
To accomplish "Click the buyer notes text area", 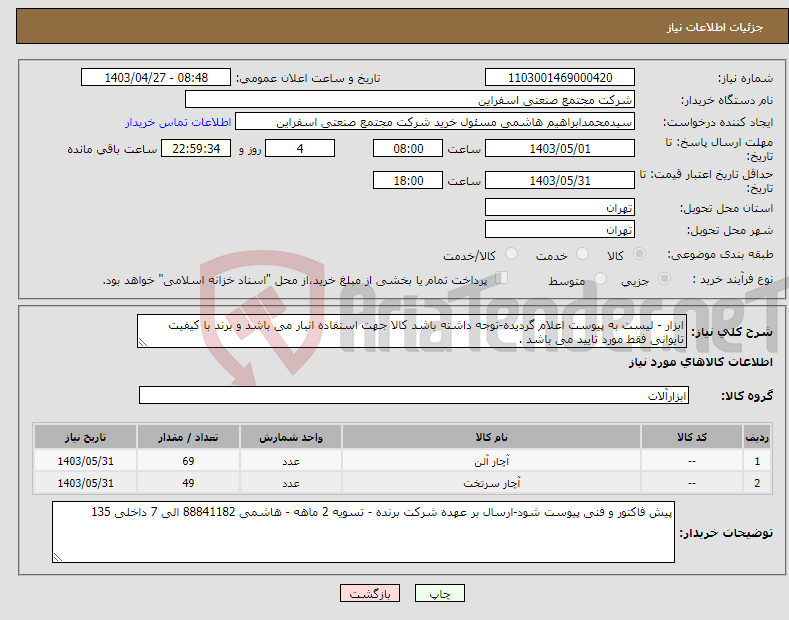I will (363, 532).
